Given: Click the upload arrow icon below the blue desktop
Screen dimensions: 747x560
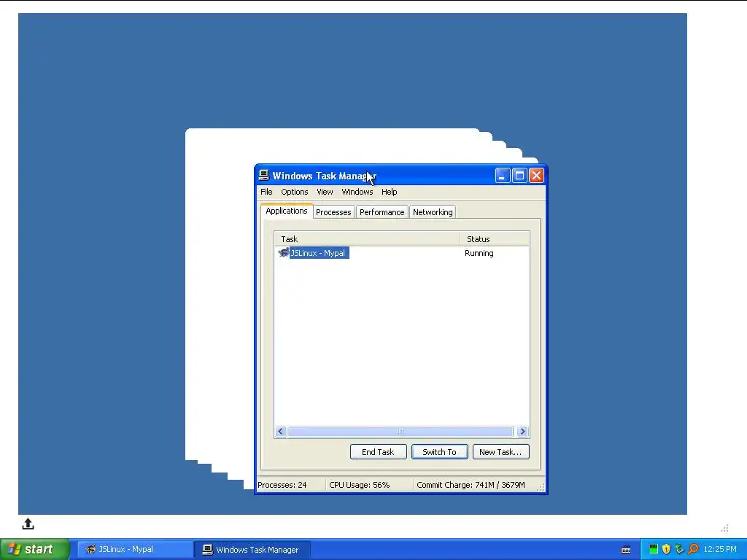Looking at the screenshot, I should [28, 524].
